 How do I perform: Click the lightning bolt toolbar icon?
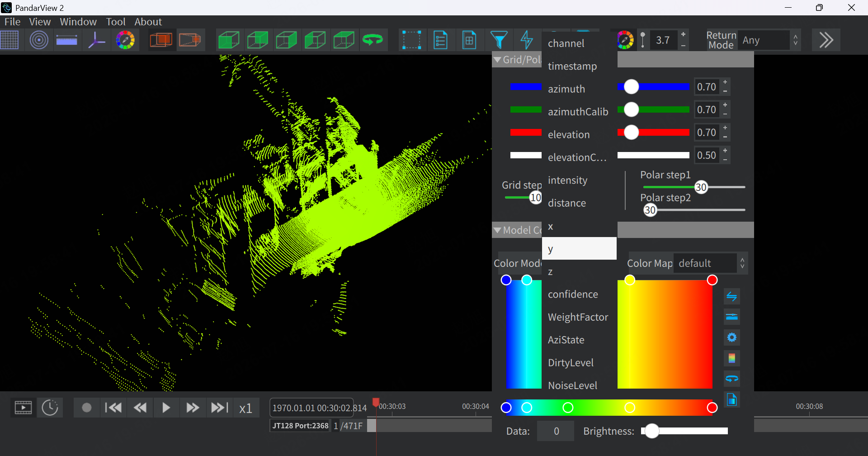[527, 40]
